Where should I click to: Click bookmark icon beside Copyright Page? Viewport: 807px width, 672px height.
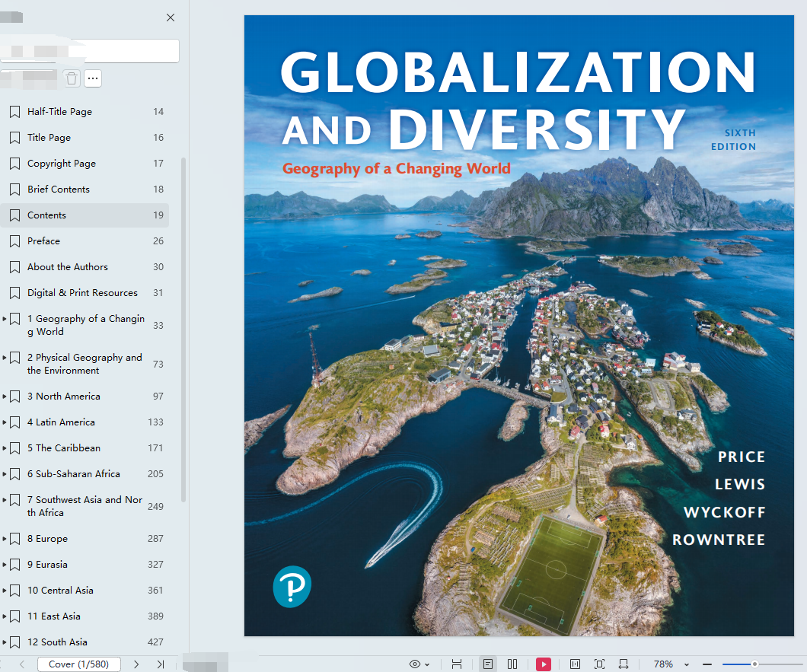tap(15, 164)
